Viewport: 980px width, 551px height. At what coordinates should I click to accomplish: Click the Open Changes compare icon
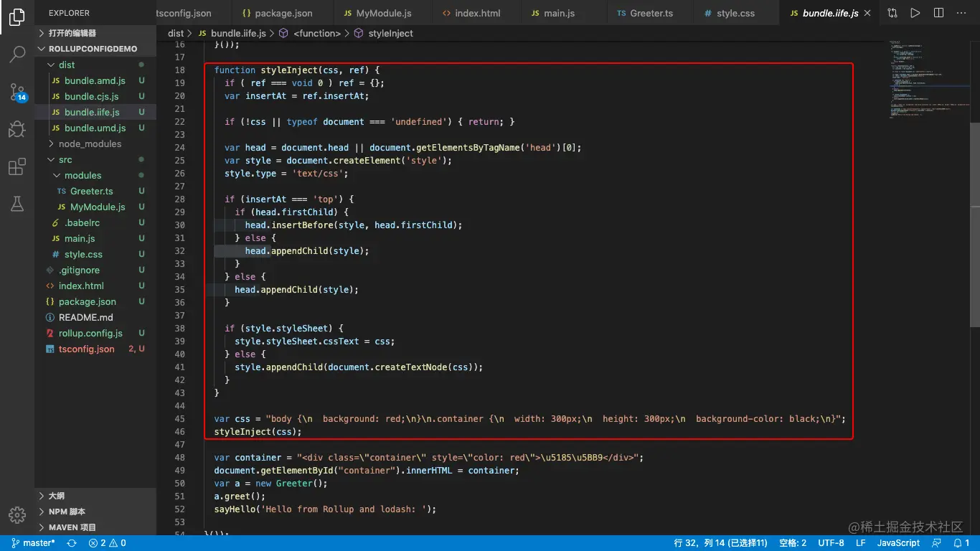(892, 13)
